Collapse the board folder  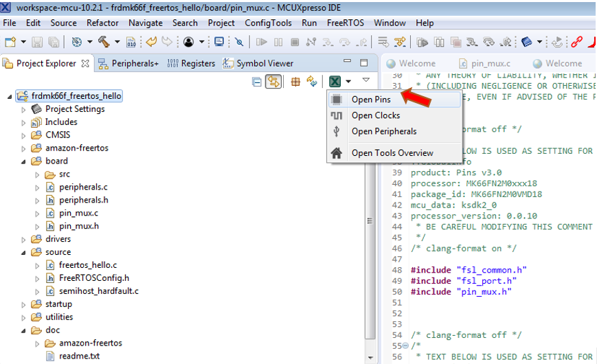pyautogui.click(x=23, y=161)
